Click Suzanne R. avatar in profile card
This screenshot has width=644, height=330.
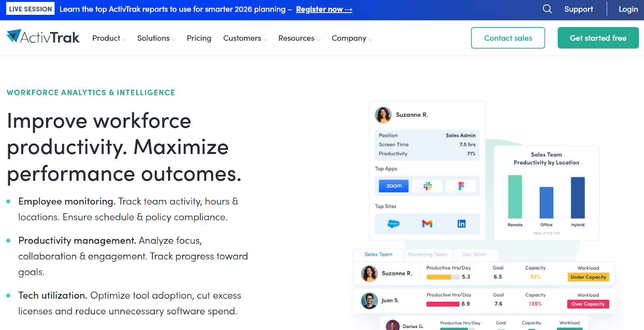point(383,115)
